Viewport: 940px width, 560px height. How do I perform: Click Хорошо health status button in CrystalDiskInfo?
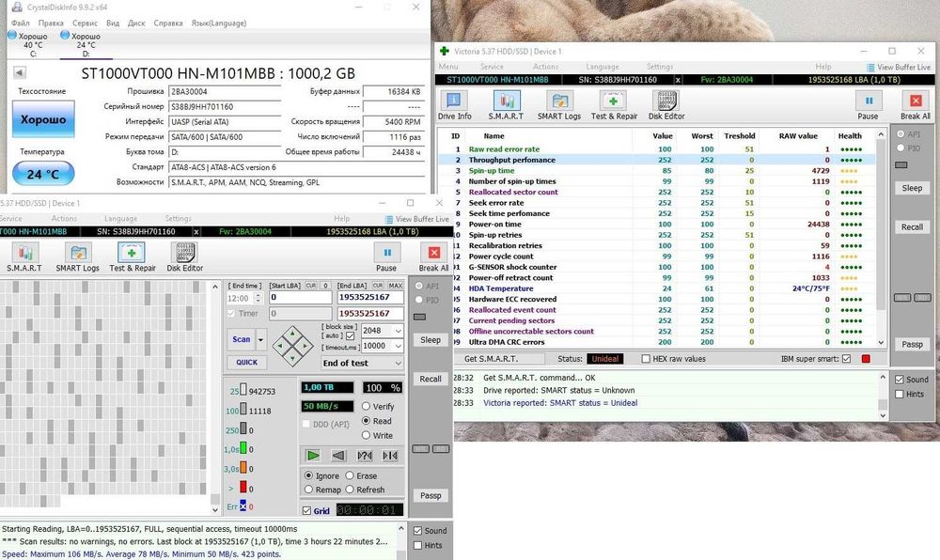43,119
